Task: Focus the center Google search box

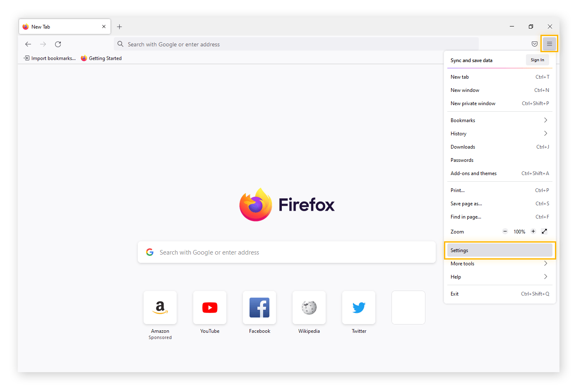Action: (286, 252)
